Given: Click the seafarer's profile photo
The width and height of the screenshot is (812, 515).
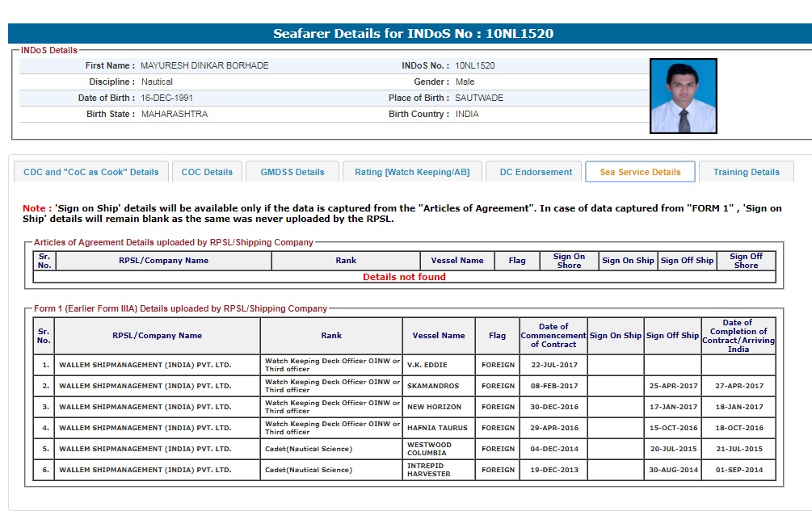Looking at the screenshot, I should pyautogui.click(x=683, y=96).
